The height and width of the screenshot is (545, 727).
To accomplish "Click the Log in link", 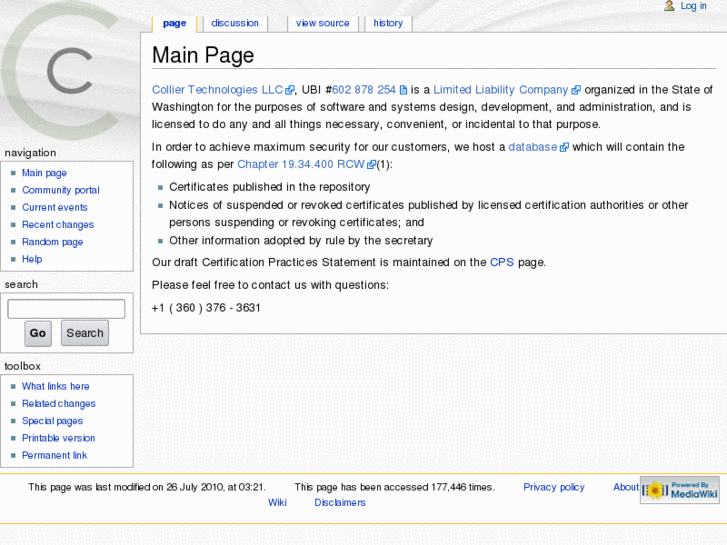I will pyautogui.click(x=693, y=6).
